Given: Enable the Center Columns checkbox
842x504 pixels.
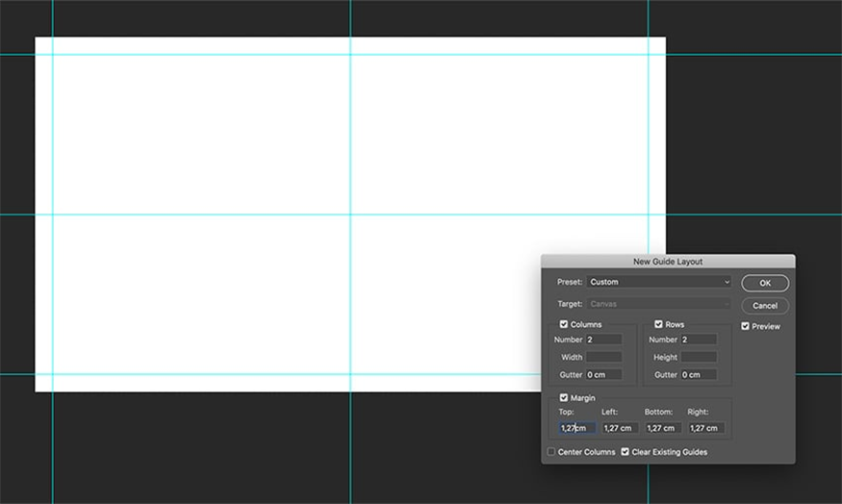Looking at the screenshot, I should click(x=551, y=452).
